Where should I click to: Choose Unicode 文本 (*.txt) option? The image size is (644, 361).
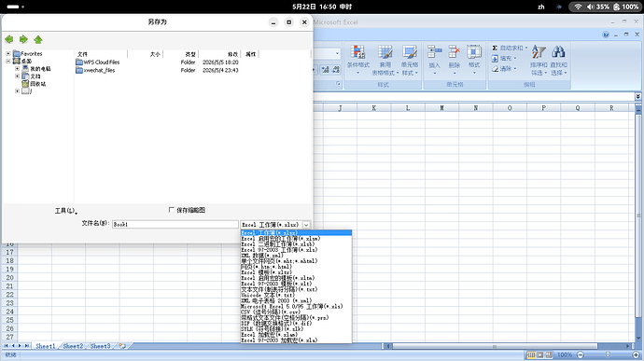click(x=296, y=295)
